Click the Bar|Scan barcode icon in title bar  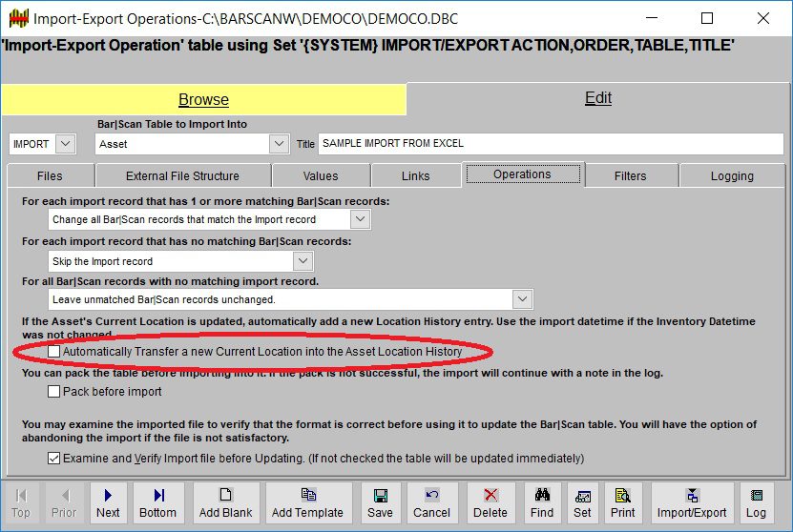[19, 19]
